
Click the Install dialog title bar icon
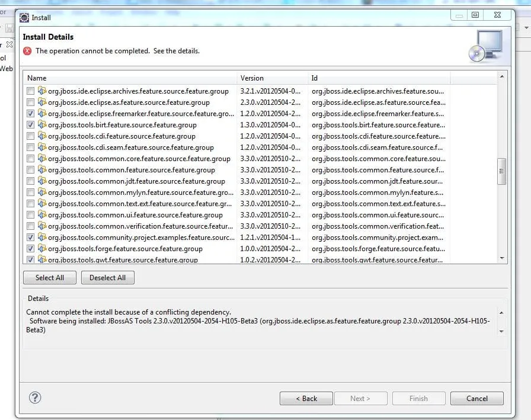click(x=24, y=18)
